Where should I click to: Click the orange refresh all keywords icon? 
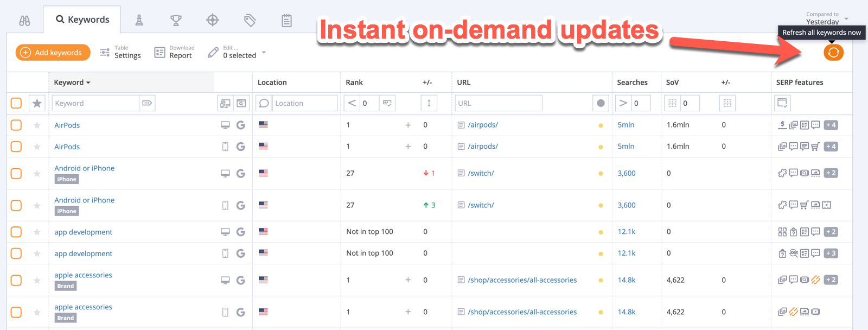tap(833, 53)
